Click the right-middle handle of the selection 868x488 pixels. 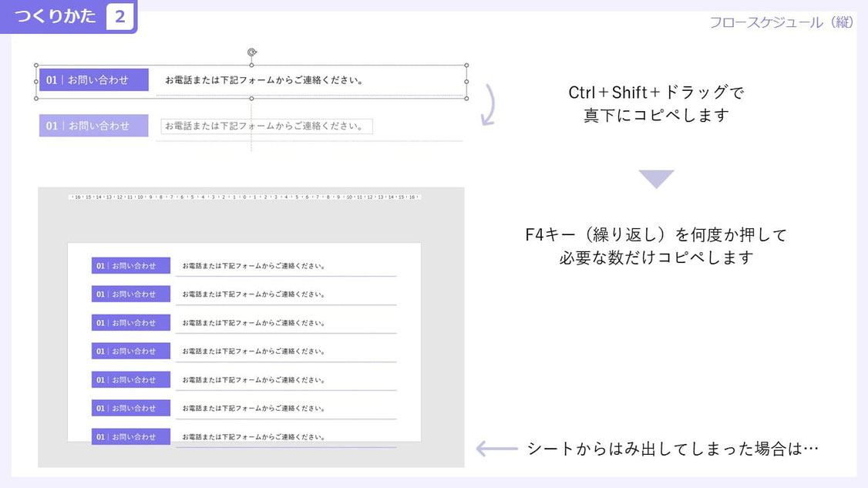coord(466,82)
